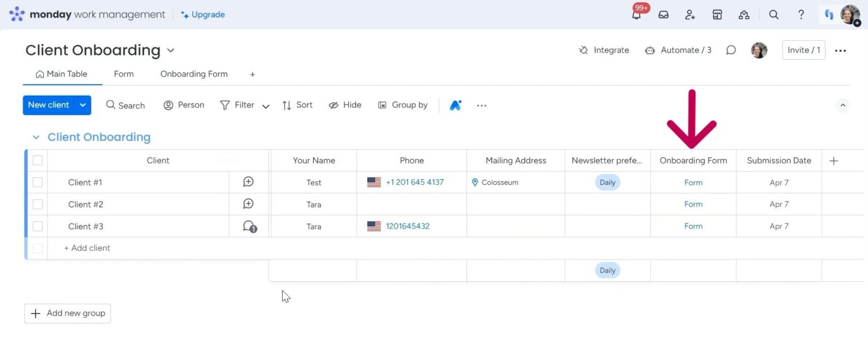Open the monday apps marketplace icon

717,15
